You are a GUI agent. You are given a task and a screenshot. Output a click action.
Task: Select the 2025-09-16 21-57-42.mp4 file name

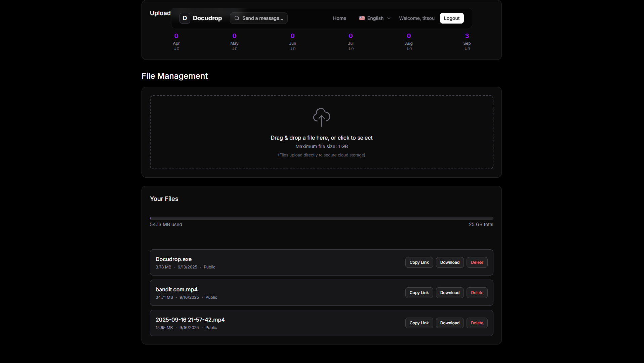pyautogui.click(x=190, y=320)
